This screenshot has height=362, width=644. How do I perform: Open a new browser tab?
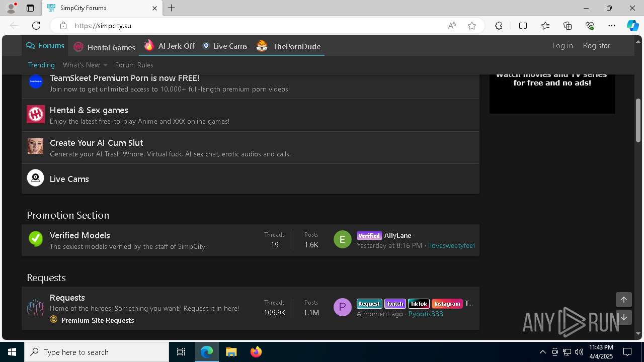(x=172, y=8)
